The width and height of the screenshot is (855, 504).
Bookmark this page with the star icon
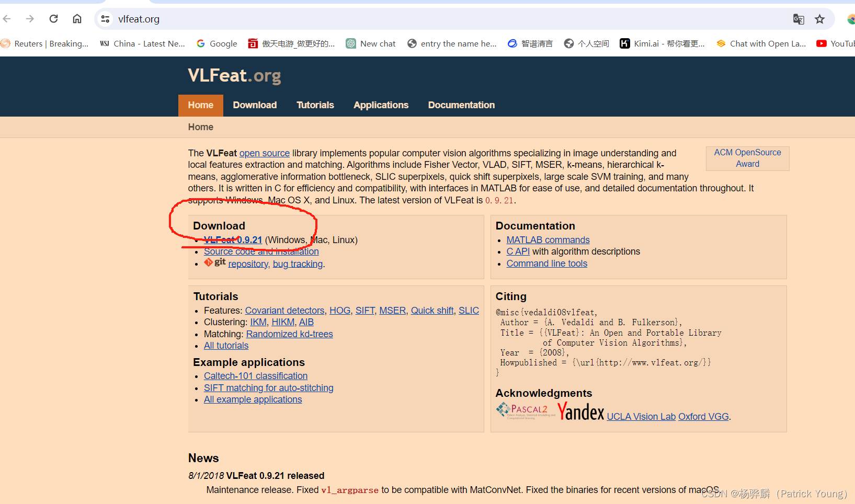pyautogui.click(x=819, y=19)
